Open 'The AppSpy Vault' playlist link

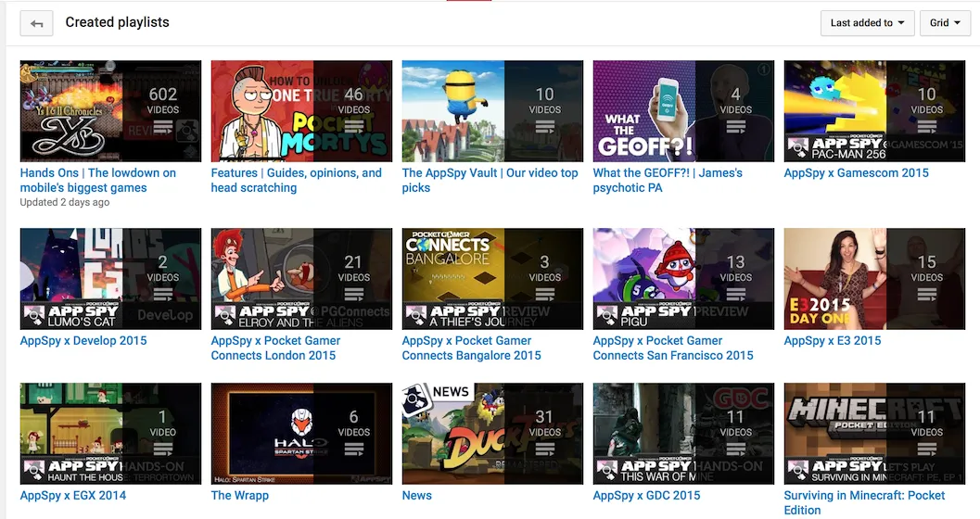(x=490, y=181)
